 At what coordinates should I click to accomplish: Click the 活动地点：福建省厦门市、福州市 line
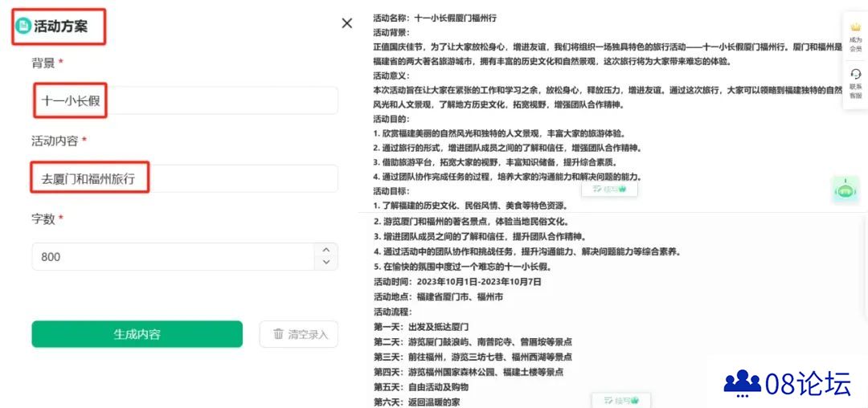[439, 297]
